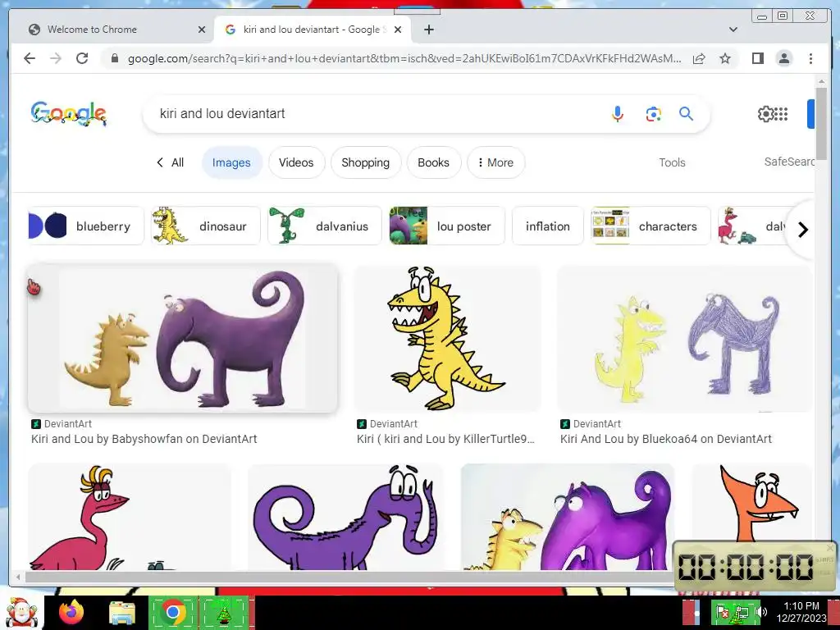
Task: Start voice search with the microphone icon
Action: point(617,113)
